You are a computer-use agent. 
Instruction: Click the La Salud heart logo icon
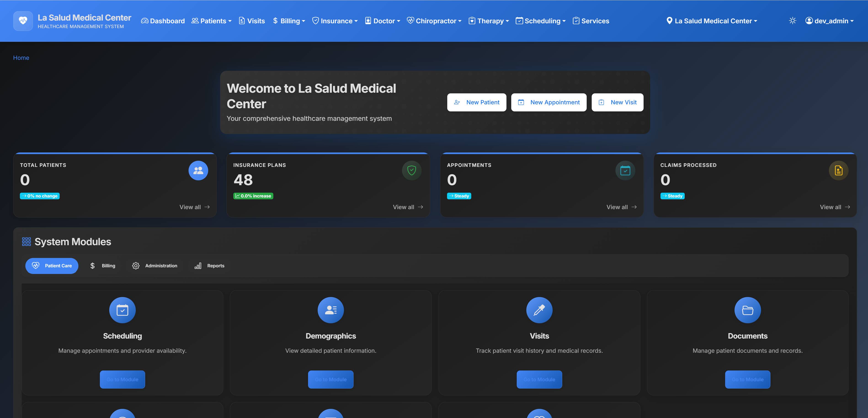click(23, 21)
